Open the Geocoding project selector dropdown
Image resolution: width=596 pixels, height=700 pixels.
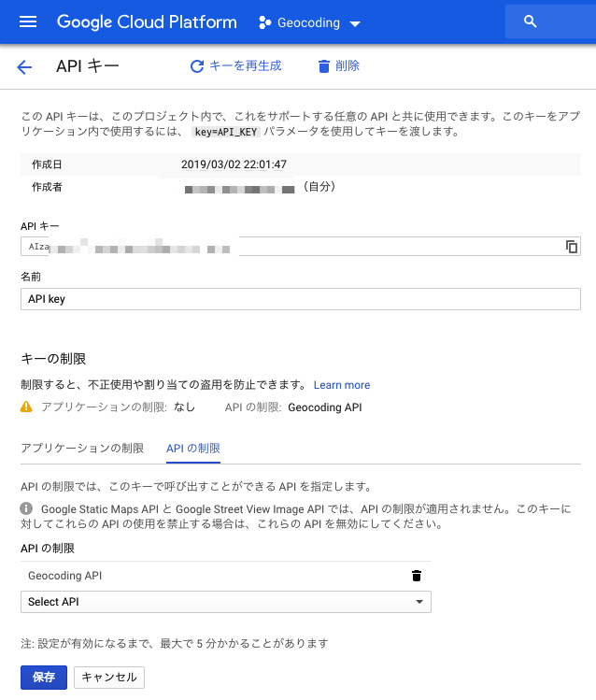310,22
